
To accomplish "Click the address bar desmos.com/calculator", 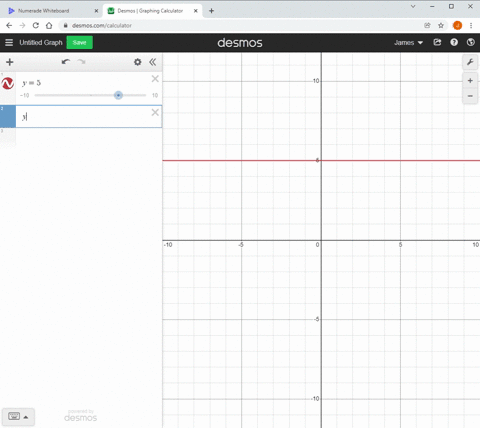I will [102, 25].
